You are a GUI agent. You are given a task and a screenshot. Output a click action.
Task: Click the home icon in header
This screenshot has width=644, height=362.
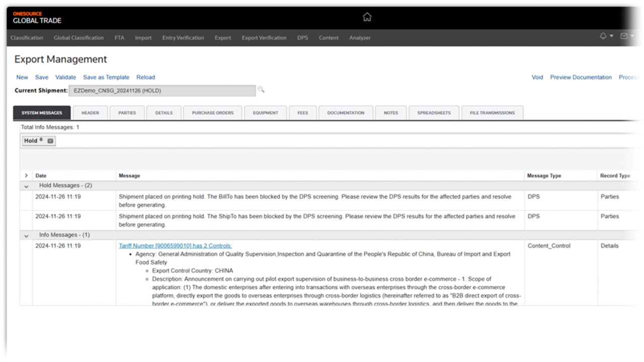367,17
